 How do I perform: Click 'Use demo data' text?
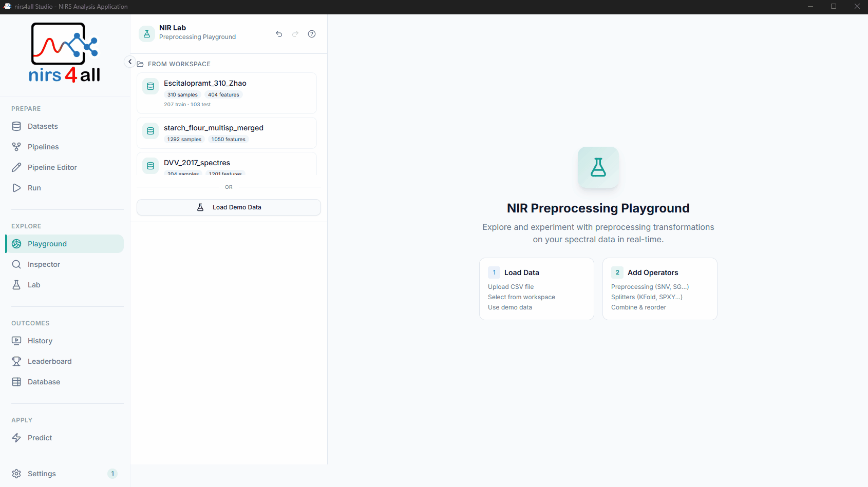(x=510, y=307)
